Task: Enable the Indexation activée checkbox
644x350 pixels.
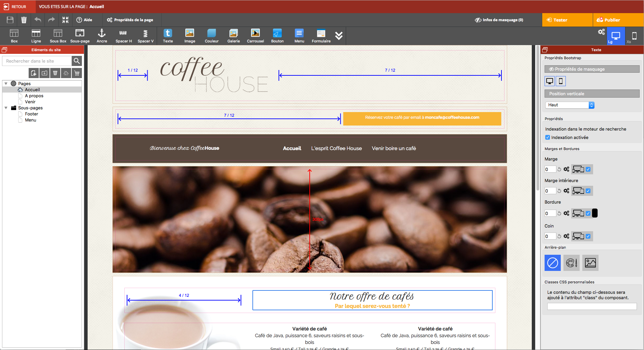Action: [548, 137]
